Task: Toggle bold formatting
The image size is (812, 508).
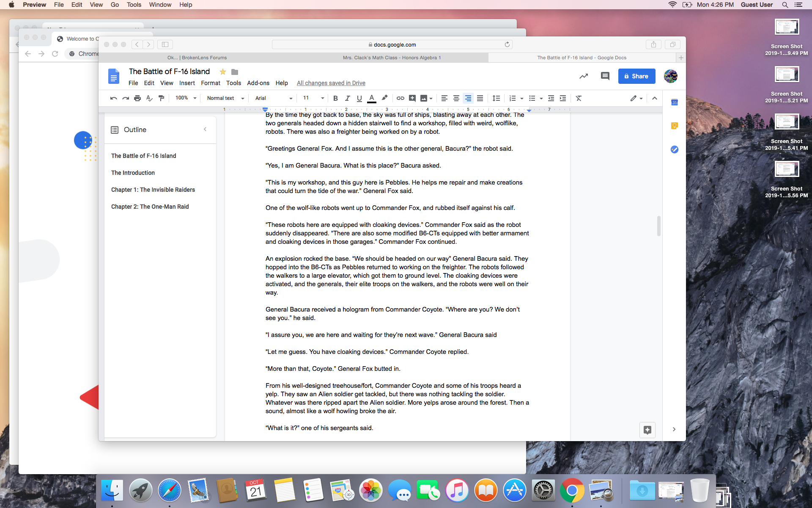Action: point(335,98)
